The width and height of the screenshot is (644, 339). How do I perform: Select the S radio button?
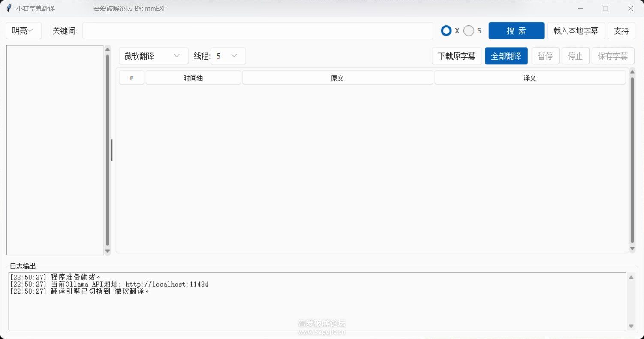[x=469, y=31]
